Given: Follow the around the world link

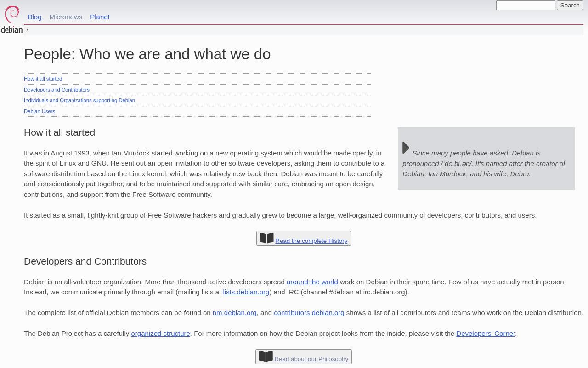Looking at the screenshot, I should point(312,282).
